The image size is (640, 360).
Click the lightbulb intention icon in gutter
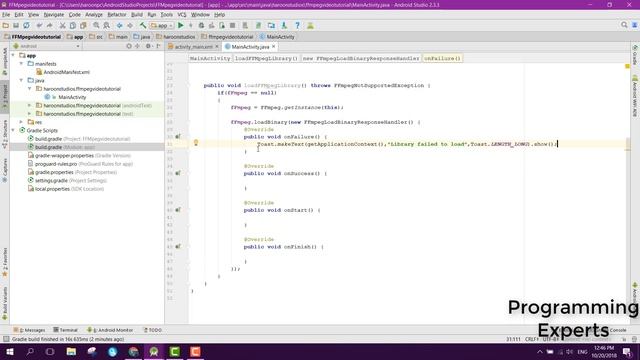196,143
